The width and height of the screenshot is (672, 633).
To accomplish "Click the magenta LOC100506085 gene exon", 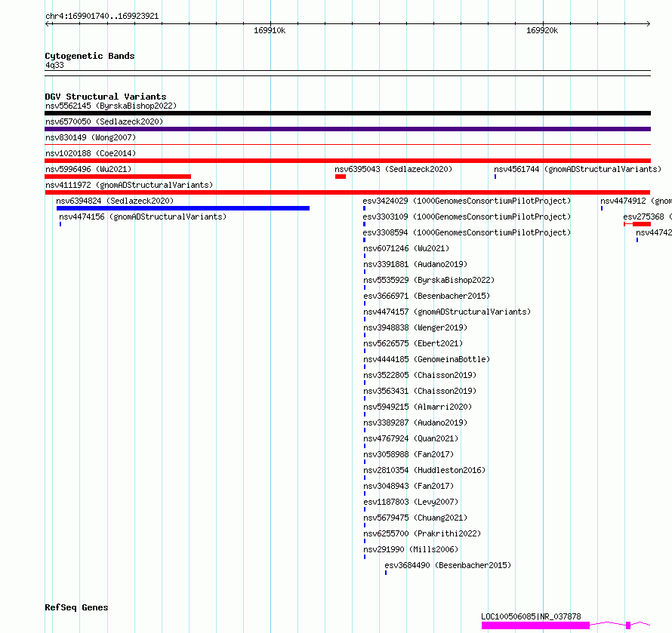I will click(536, 625).
